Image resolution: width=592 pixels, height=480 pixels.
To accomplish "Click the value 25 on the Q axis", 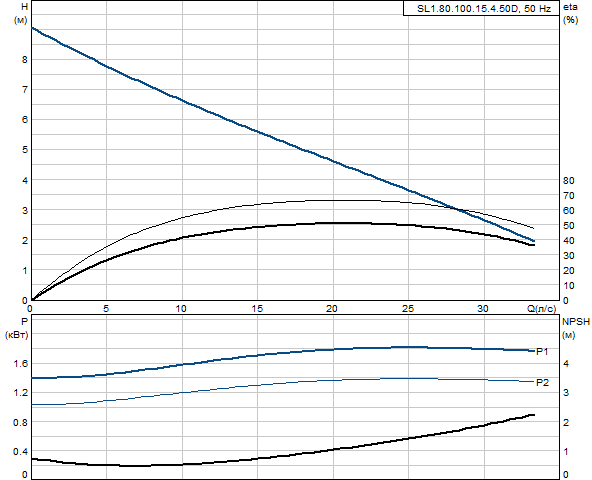I will click(x=408, y=309).
